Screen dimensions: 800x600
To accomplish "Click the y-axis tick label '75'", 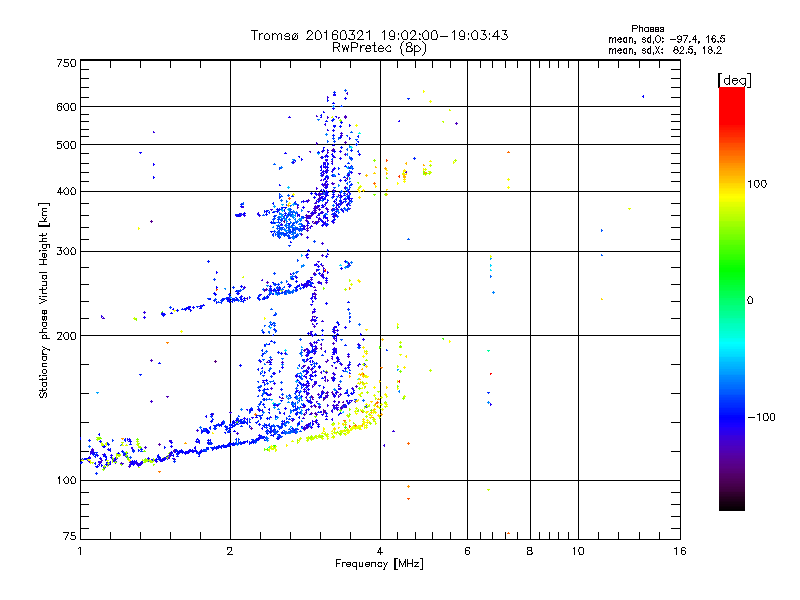I will coord(70,536).
